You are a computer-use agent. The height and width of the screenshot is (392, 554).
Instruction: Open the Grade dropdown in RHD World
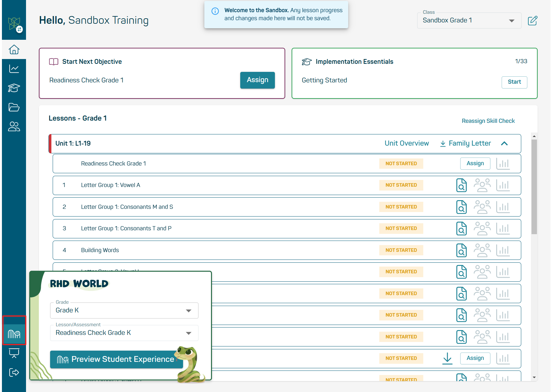(189, 310)
